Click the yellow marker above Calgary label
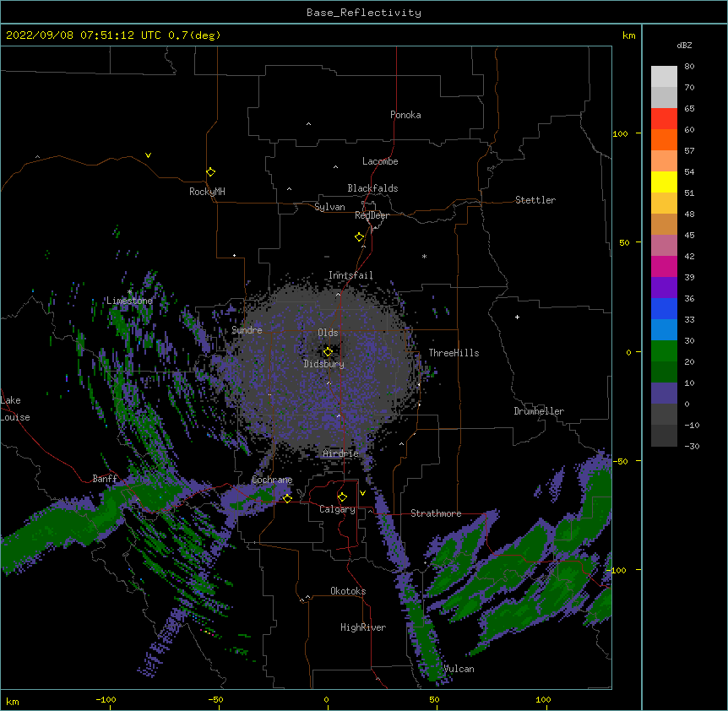The image size is (728, 711). (342, 497)
